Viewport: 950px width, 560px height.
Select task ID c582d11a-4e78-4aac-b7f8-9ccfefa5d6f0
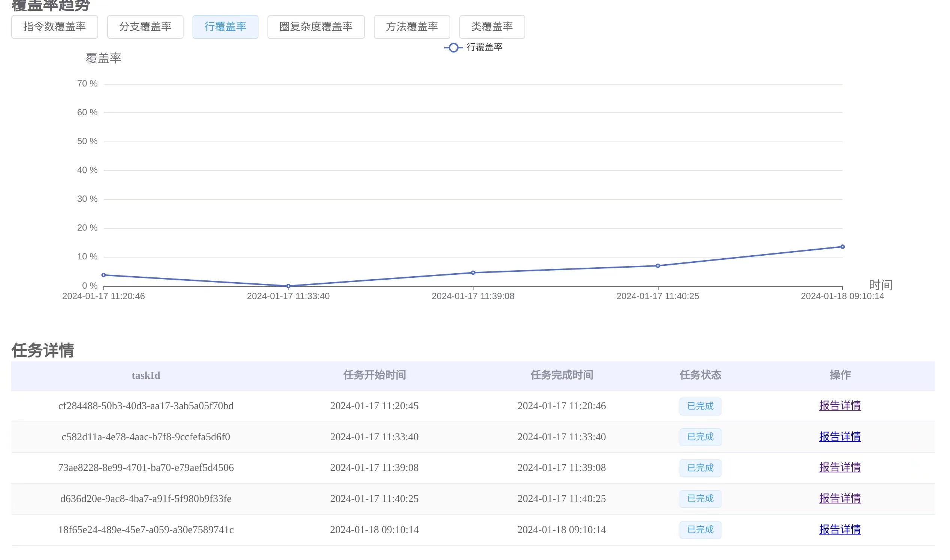146,437
